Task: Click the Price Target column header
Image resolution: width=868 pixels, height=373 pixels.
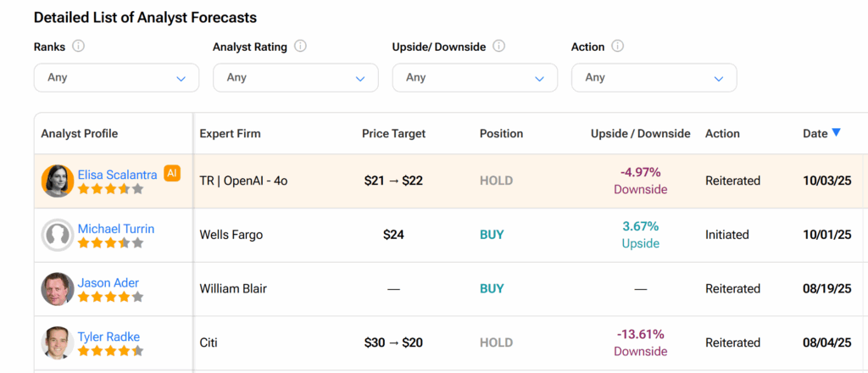Action: point(393,133)
